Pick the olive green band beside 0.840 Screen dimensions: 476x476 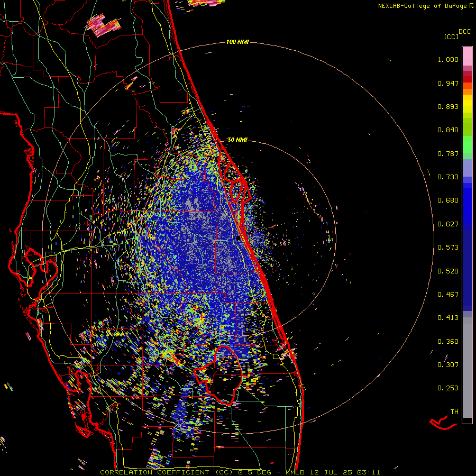467,127
